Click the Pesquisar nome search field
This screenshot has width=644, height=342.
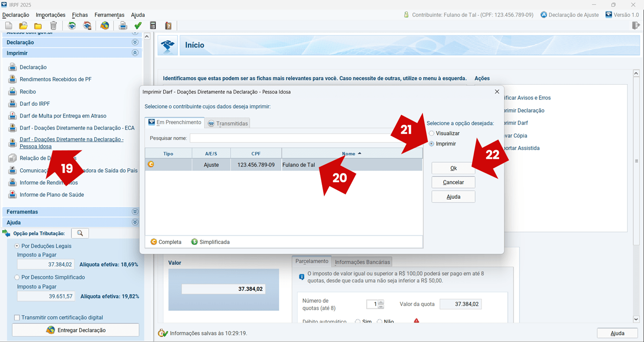(x=294, y=138)
